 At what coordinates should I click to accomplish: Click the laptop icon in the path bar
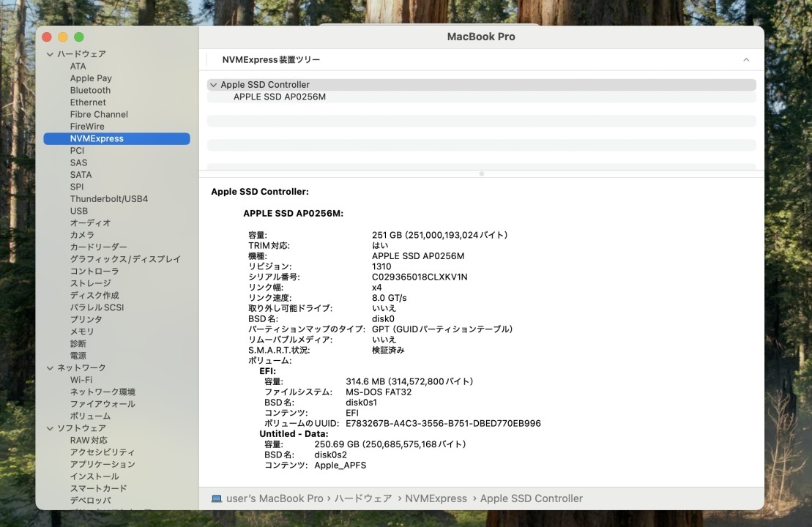tap(216, 498)
